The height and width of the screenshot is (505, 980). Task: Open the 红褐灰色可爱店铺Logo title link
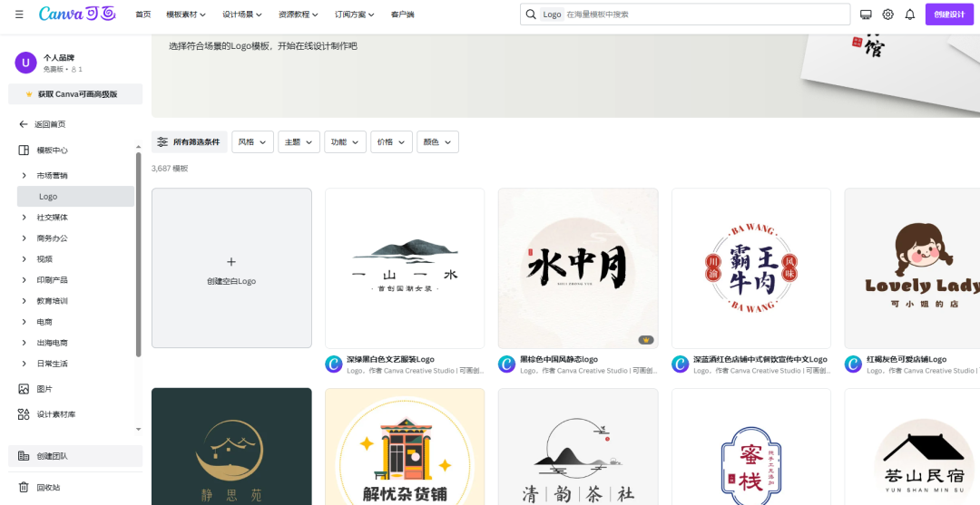(906, 360)
